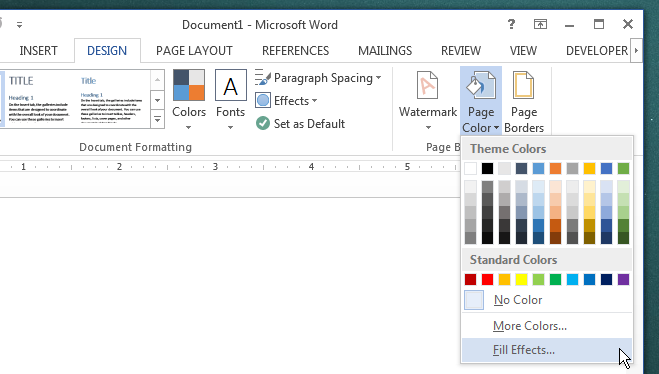Viewport: 659px width, 374px height.
Task: Click the Set as Default checkmark icon
Action: (x=263, y=124)
